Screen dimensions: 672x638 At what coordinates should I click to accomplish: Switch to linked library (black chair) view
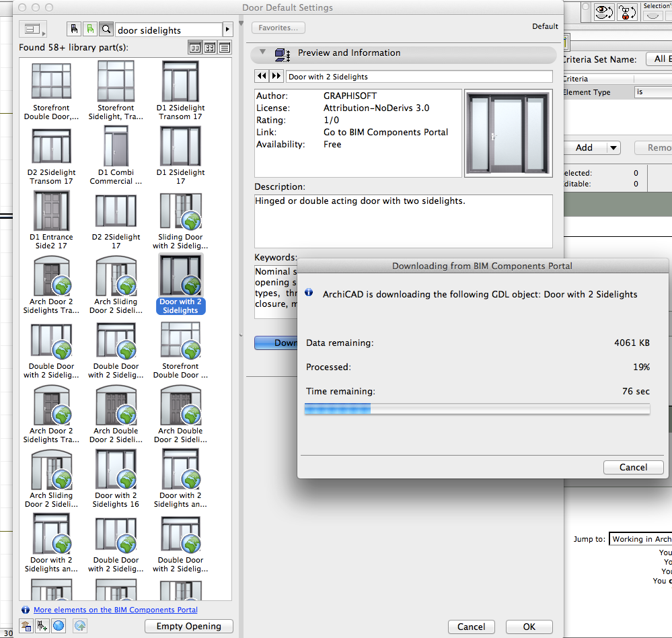(x=74, y=29)
